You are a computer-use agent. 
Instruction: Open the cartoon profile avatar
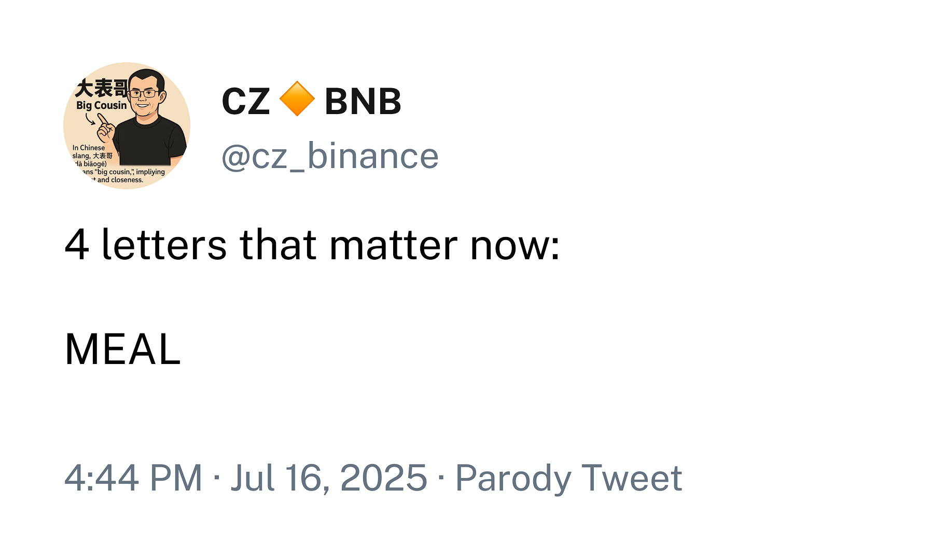pyautogui.click(x=127, y=126)
